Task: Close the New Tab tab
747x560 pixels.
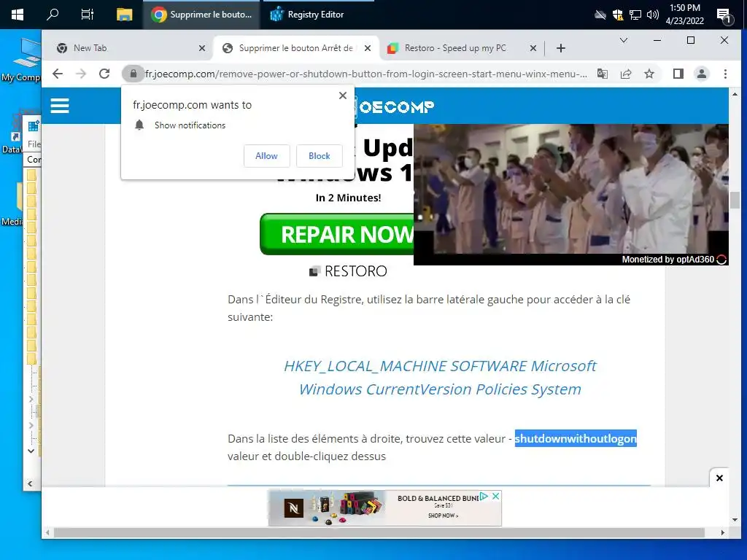Action: click(202, 48)
